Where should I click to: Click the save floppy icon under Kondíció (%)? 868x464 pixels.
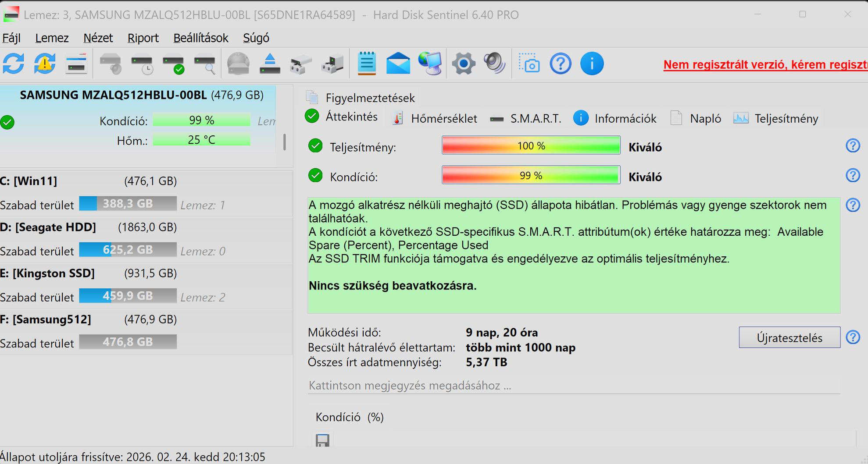click(322, 440)
